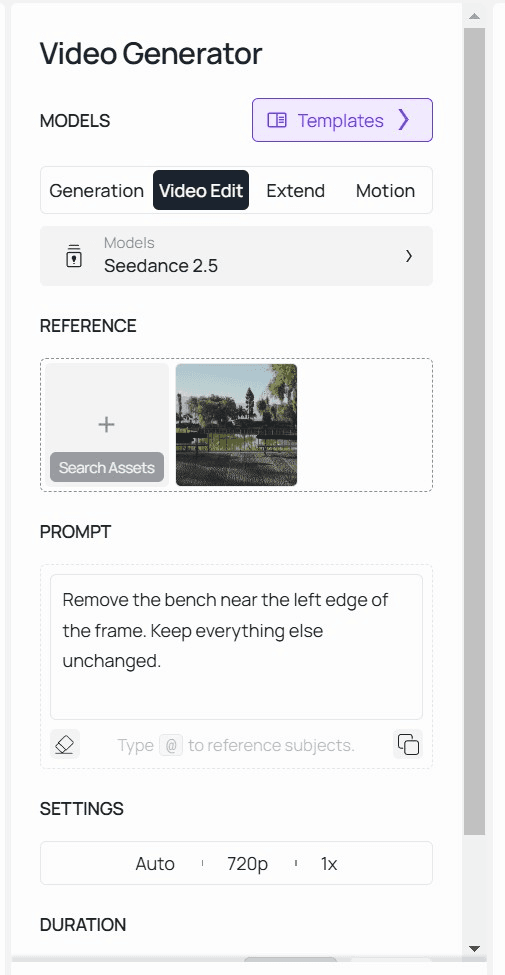
Task: Click the MODELS section label
Action: click(75, 121)
